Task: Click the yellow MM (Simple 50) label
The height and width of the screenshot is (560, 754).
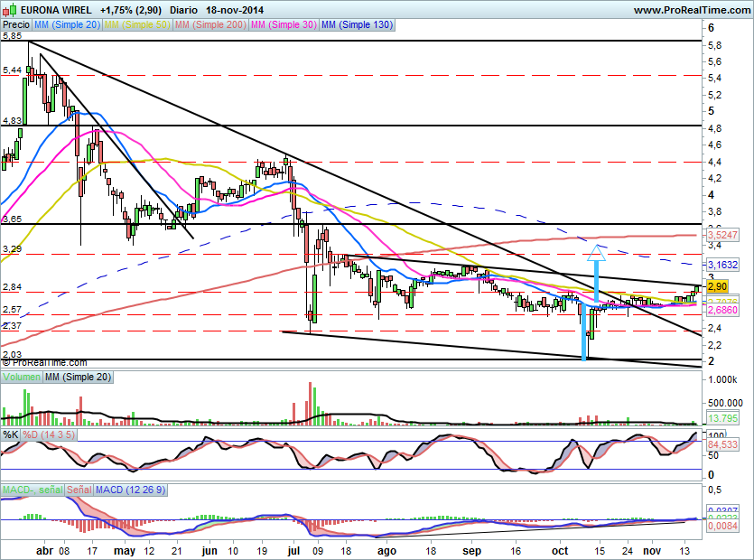Action: (136, 25)
